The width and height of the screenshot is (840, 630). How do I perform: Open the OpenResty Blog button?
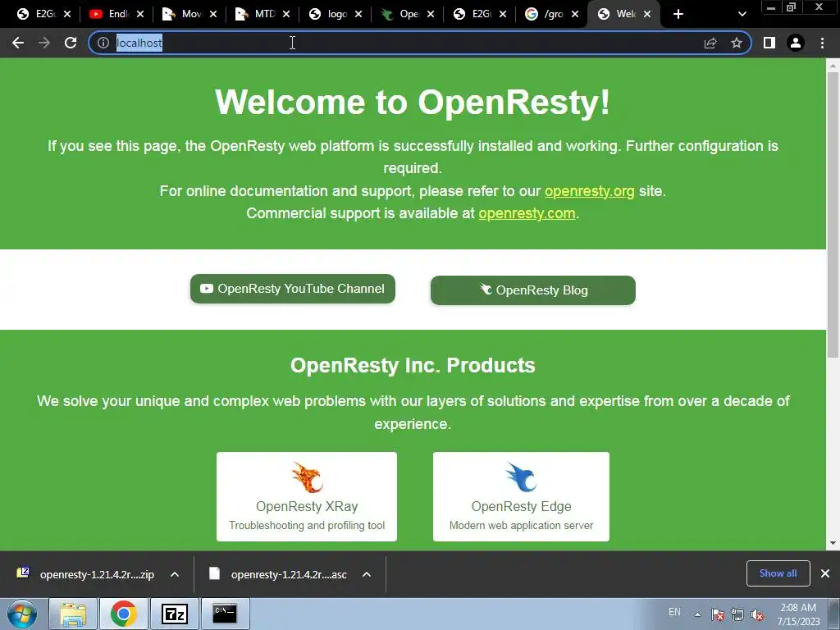[533, 290]
